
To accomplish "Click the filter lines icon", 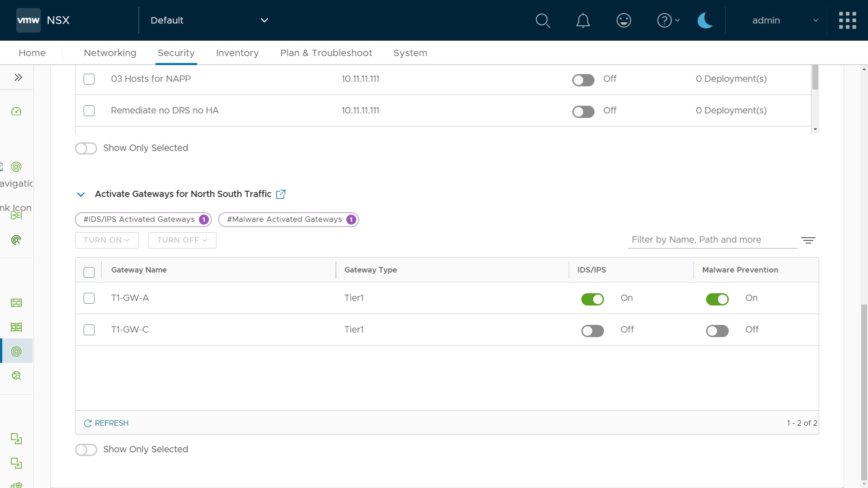I will click(x=808, y=240).
